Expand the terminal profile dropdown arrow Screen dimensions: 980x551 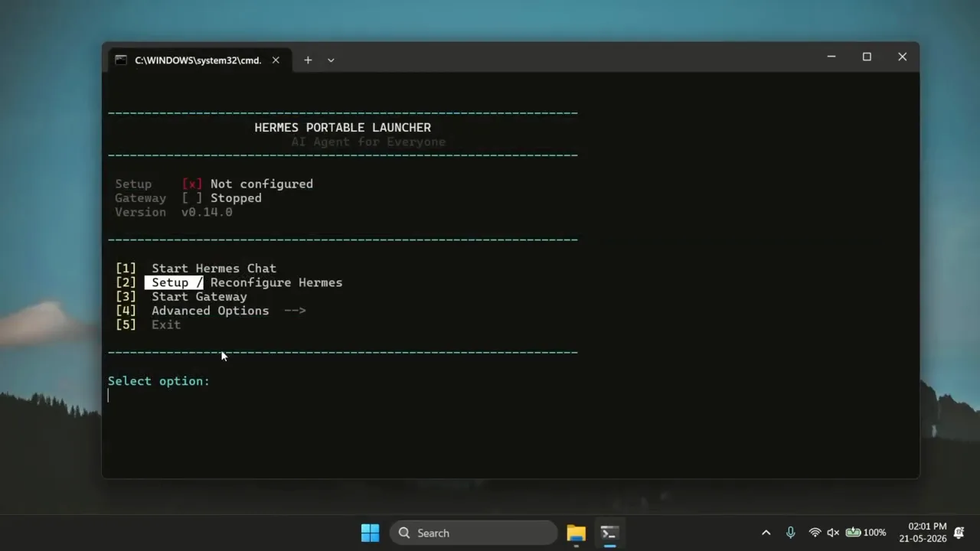click(331, 60)
